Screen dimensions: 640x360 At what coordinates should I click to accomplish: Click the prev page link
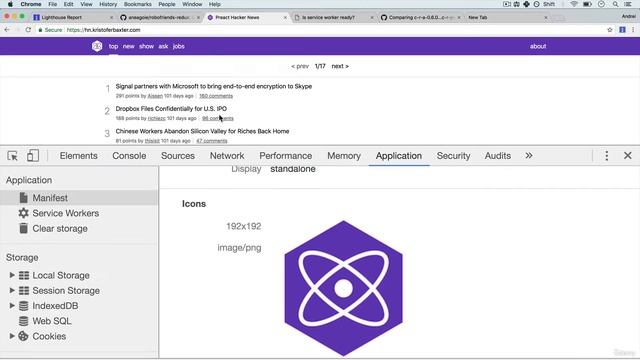[x=300, y=66]
